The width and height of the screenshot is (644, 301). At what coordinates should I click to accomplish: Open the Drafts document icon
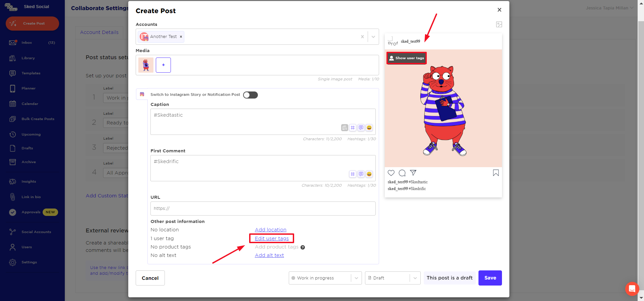[x=12, y=148]
